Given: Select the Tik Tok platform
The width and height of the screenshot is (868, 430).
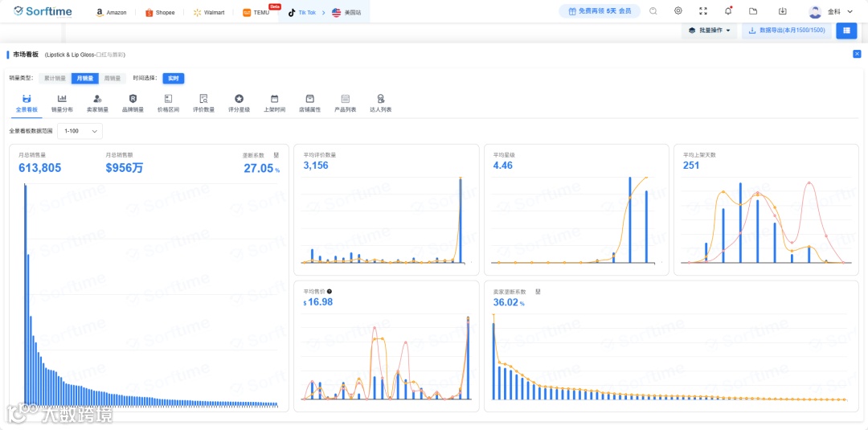Looking at the screenshot, I should coord(301,12).
